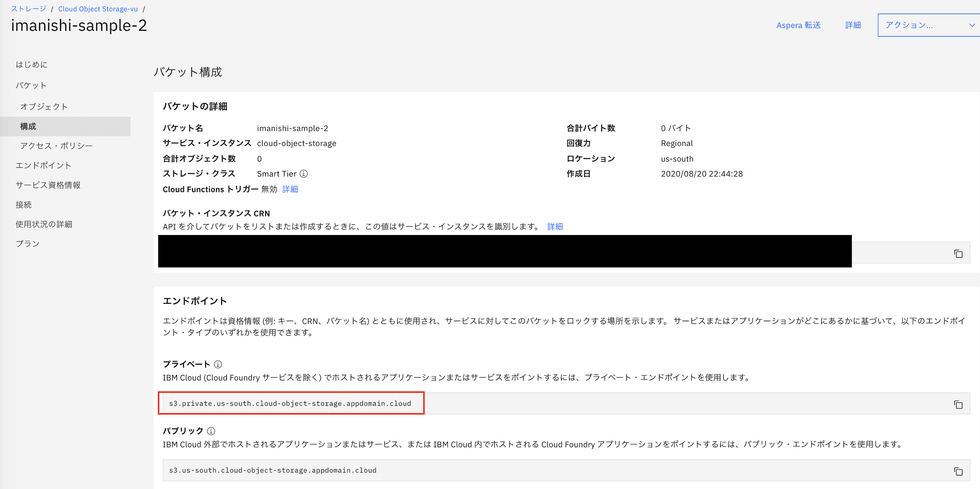Open 使用状況の詳細 in the sidebar

pyautogui.click(x=44, y=224)
